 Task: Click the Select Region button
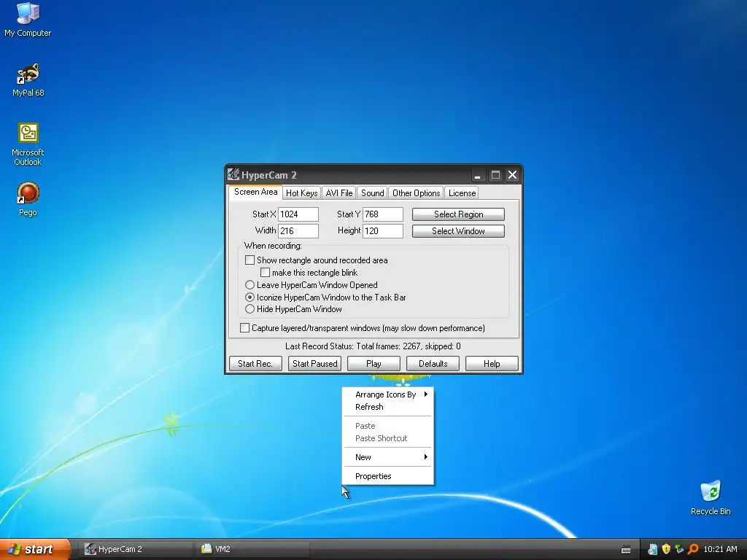click(458, 214)
